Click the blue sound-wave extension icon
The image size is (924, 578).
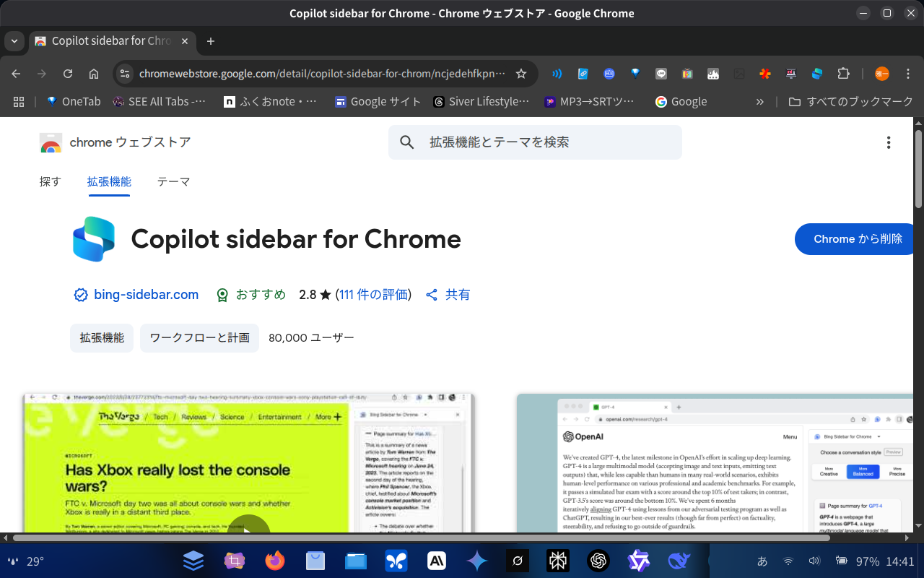(557, 74)
